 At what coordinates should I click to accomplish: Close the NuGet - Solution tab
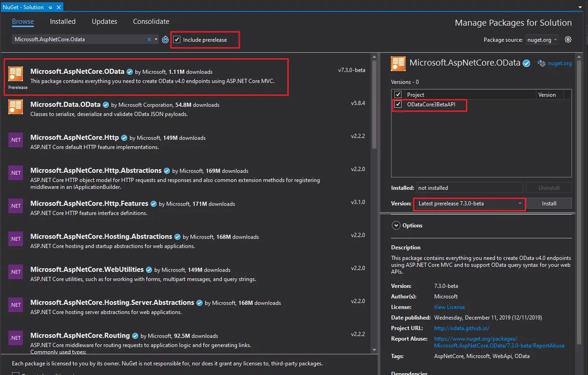[x=59, y=7]
